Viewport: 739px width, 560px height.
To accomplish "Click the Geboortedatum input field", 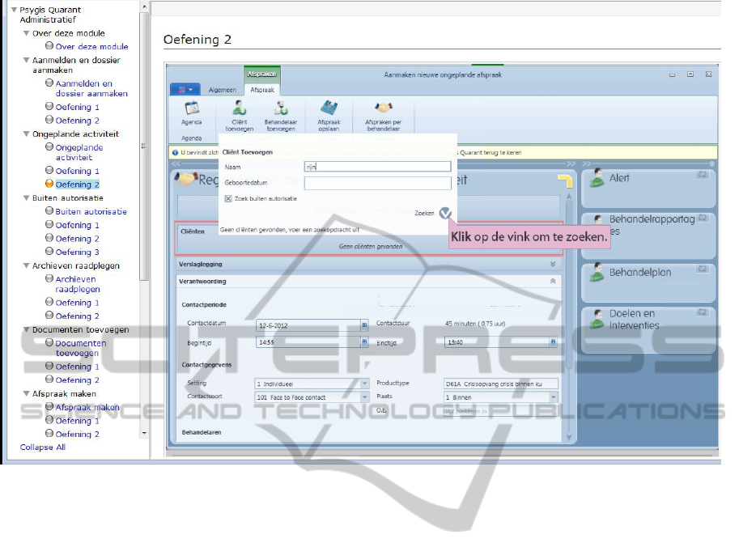I will pyautogui.click(x=377, y=184).
